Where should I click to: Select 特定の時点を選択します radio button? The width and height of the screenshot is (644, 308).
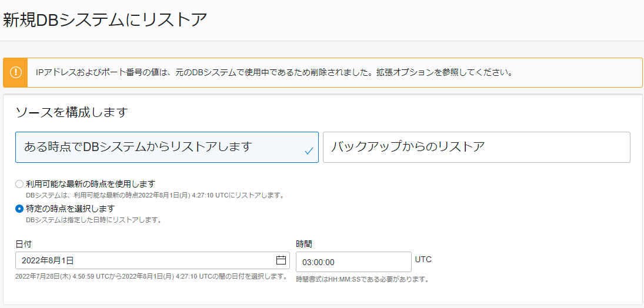19,209
